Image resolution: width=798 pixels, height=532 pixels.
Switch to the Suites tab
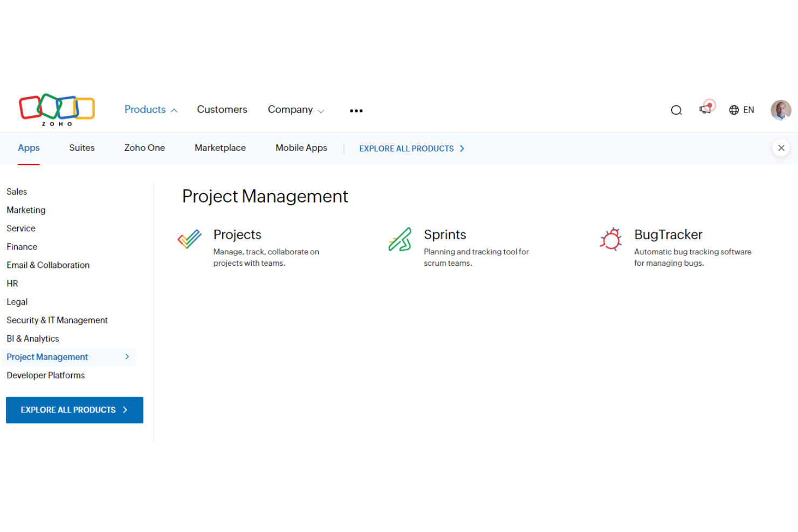pos(82,148)
